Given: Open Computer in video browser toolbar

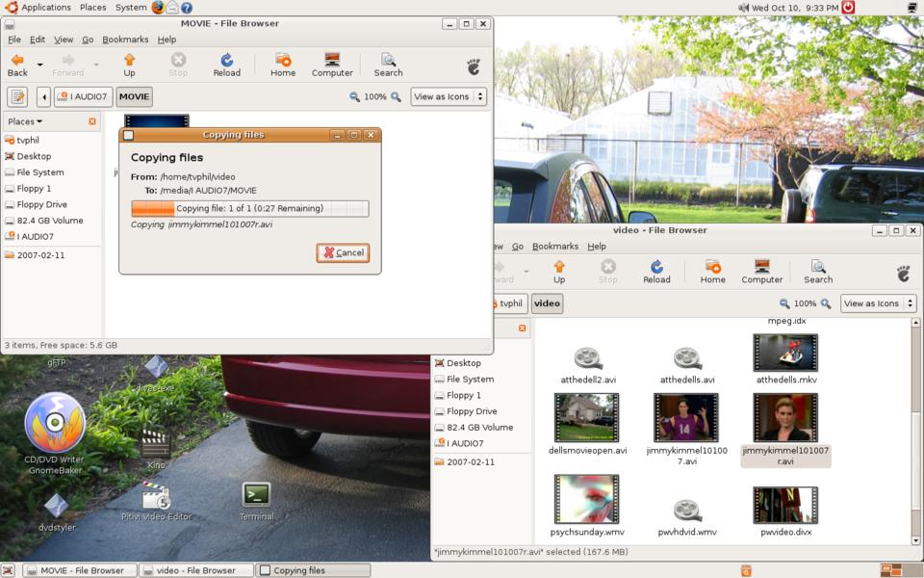Looking at the screenshot, I should 761,272.
